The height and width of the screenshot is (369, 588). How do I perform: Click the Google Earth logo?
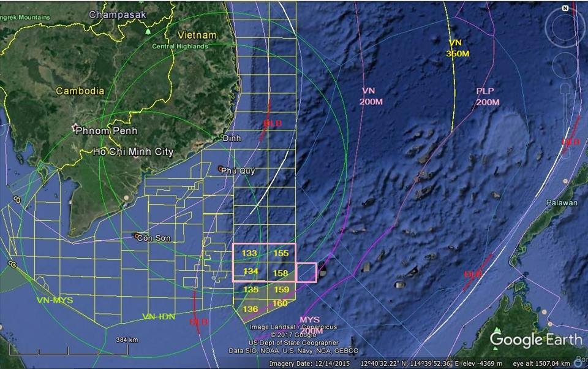point(535,339)
